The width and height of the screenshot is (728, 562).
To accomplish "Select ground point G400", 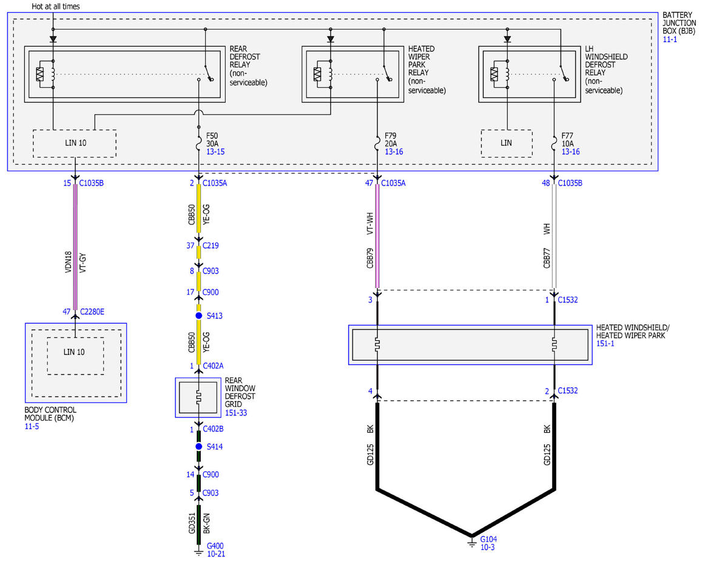I will click(215, 546).
